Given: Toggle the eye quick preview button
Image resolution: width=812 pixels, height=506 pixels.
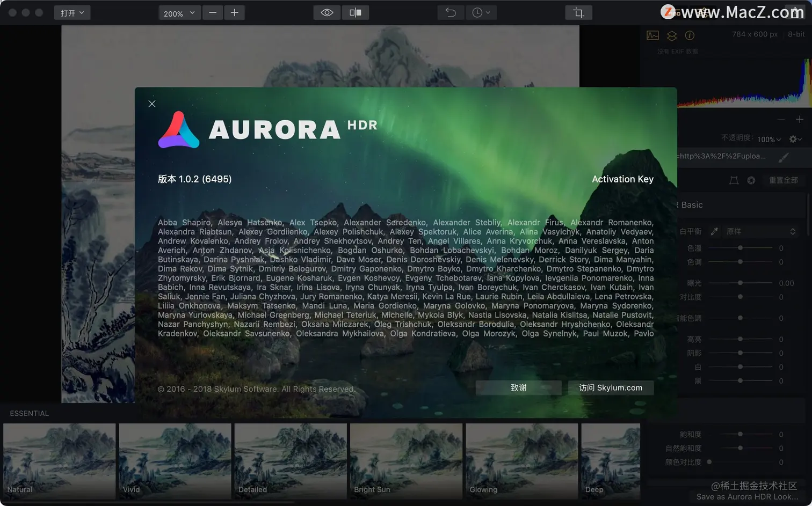Looking at the screenshot, I should coord(327,13).
